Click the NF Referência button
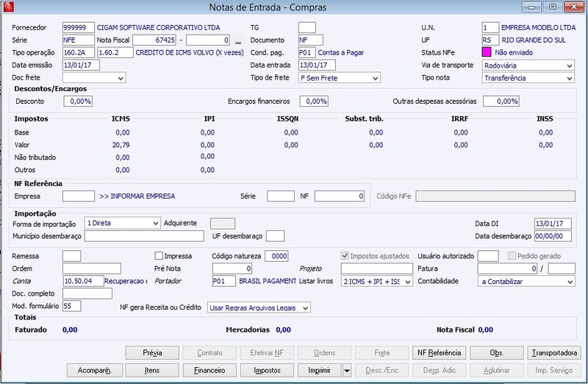This screenshot has height=384, width=588. 439,353
